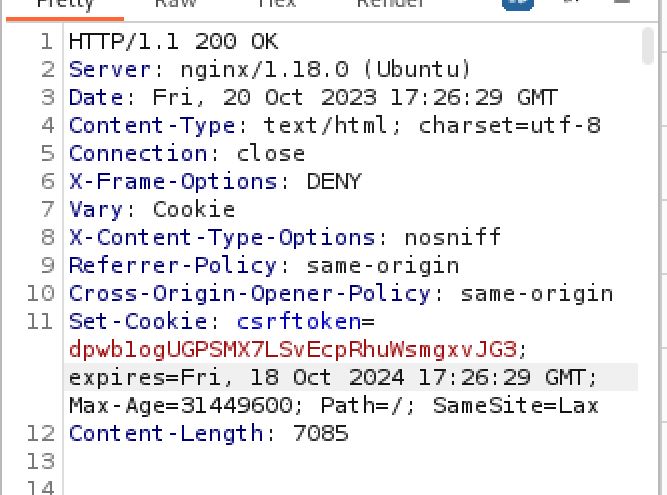This screenshot has height=495, width=667.
Task: Select the Render tab
Action: coord(390,4)
